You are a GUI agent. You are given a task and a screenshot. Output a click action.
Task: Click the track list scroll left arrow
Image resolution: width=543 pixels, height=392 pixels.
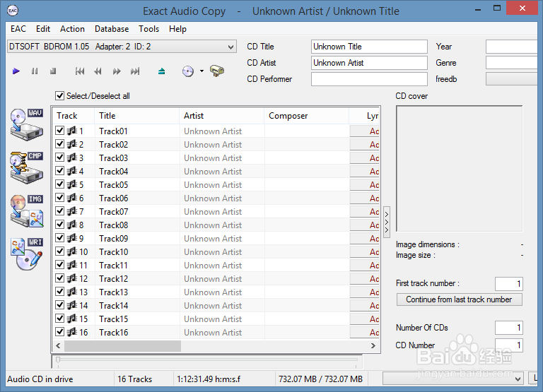[58, 345]
